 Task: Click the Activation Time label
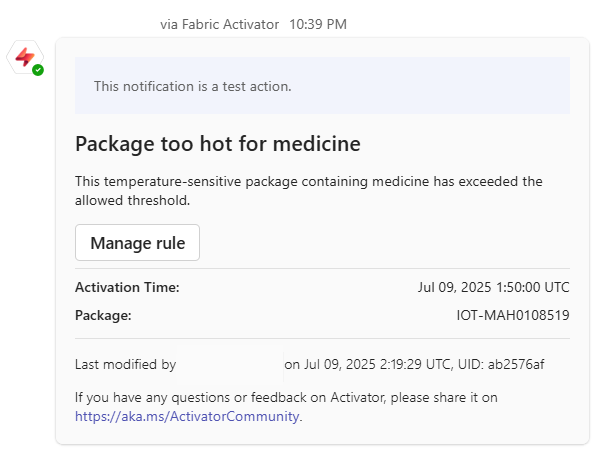[x=127, y=287]
